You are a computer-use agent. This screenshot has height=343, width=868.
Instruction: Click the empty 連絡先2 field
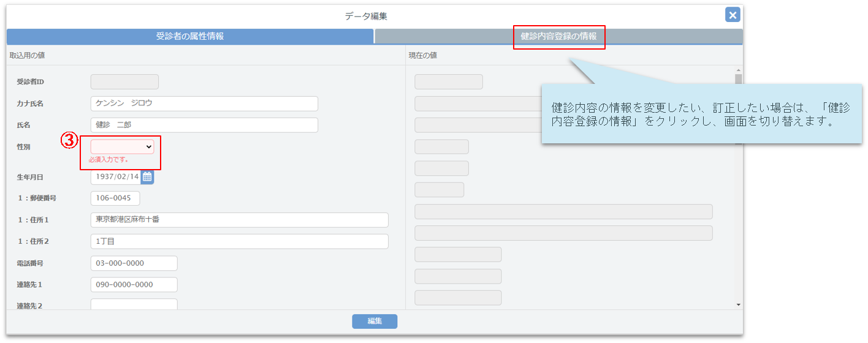134,304
